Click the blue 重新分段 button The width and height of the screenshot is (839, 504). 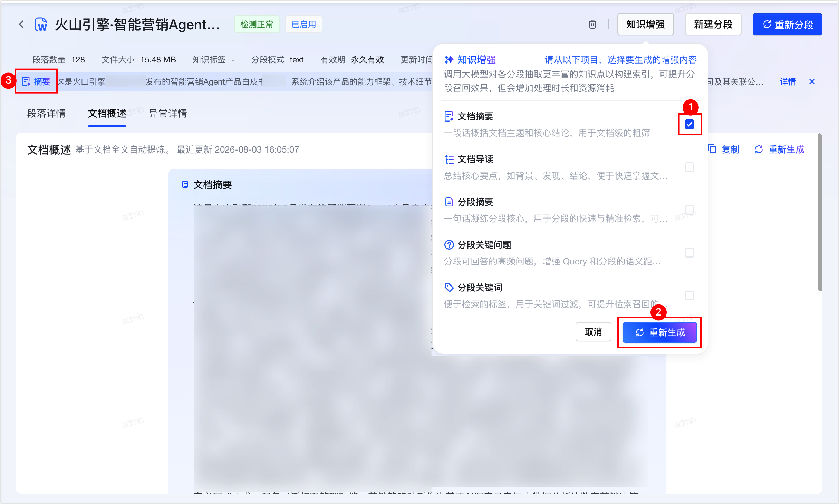pyautogui.click(x=787, y=24)
